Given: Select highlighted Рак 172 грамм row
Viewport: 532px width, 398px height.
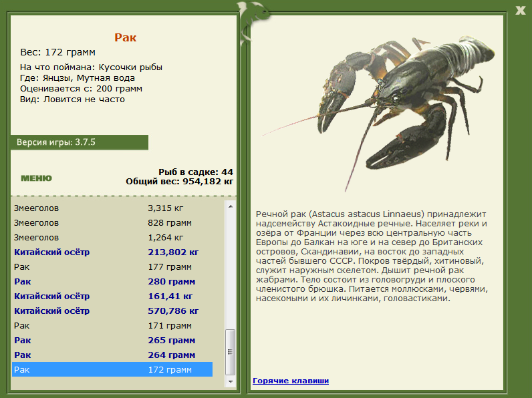Looking at the screenshot, I should coord(112,369).
